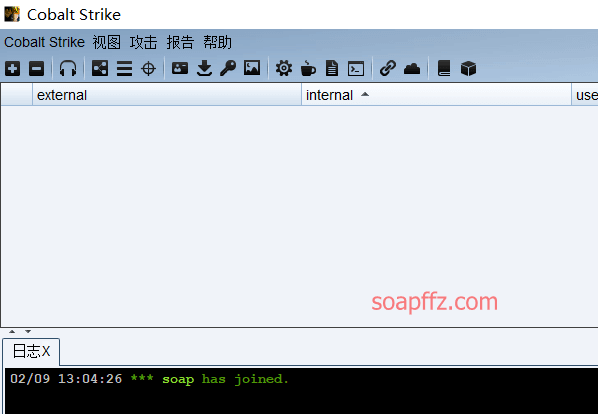Screen dimensions: 598x414
Task: Sort by the external column header
Action: point(167,95)
